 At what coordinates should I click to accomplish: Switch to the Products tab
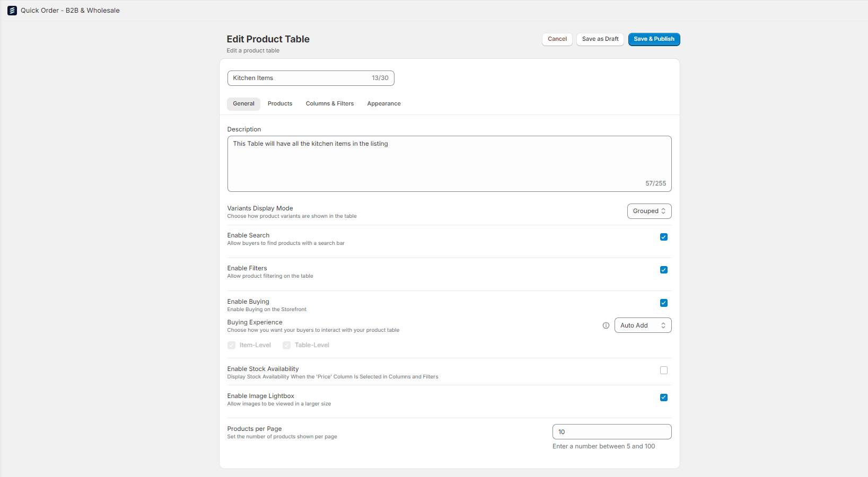point(280,104)
